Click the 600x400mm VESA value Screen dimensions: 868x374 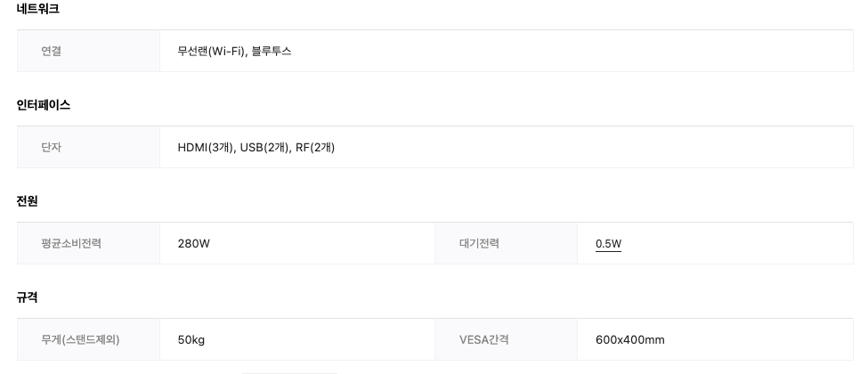pyautogui.click(x=630, y=339)
